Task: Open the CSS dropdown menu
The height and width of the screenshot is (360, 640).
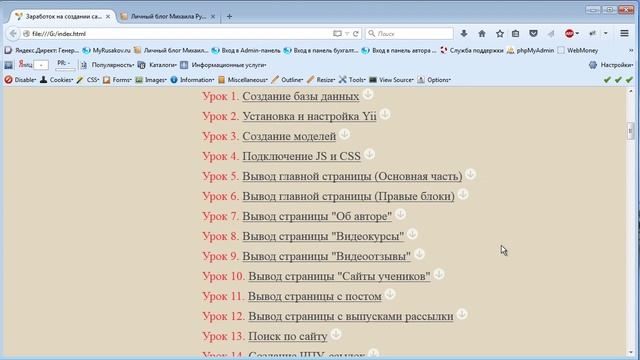Action: pos(88,80)
